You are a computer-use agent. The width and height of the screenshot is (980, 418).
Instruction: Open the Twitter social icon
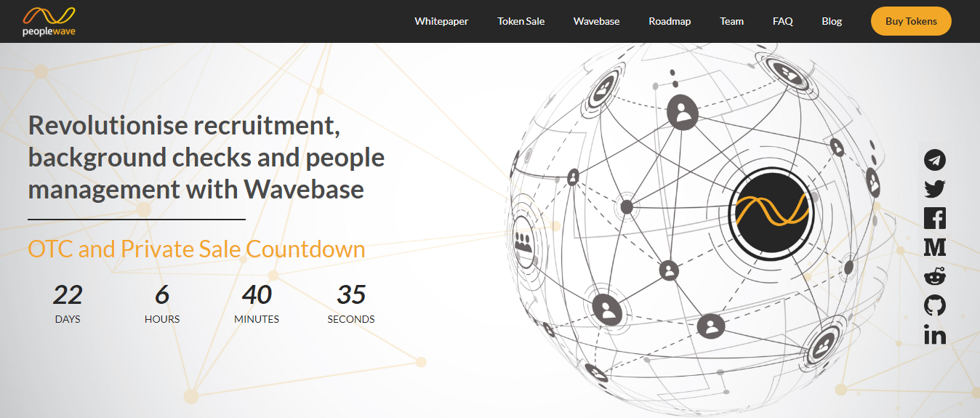[x=935, y=189]
